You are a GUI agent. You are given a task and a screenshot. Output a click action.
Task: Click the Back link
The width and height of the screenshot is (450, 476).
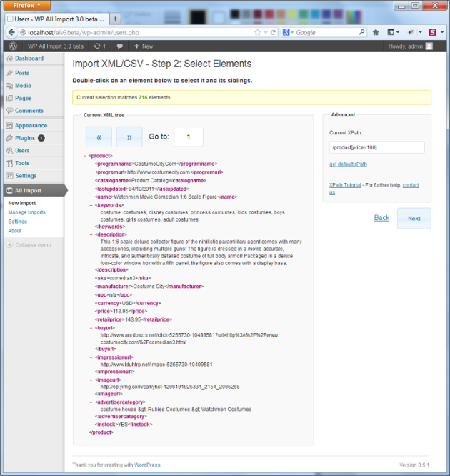tap(381, 218)
